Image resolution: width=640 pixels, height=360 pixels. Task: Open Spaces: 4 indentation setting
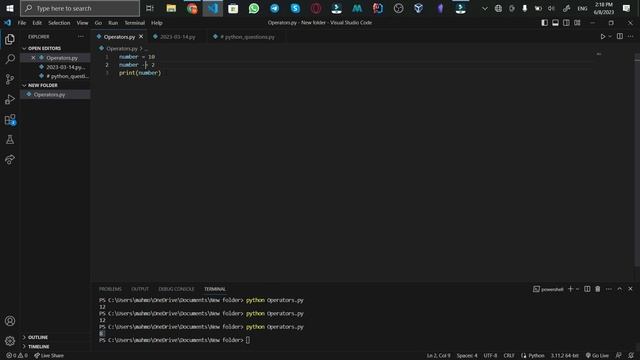click(x=467, y=356)
